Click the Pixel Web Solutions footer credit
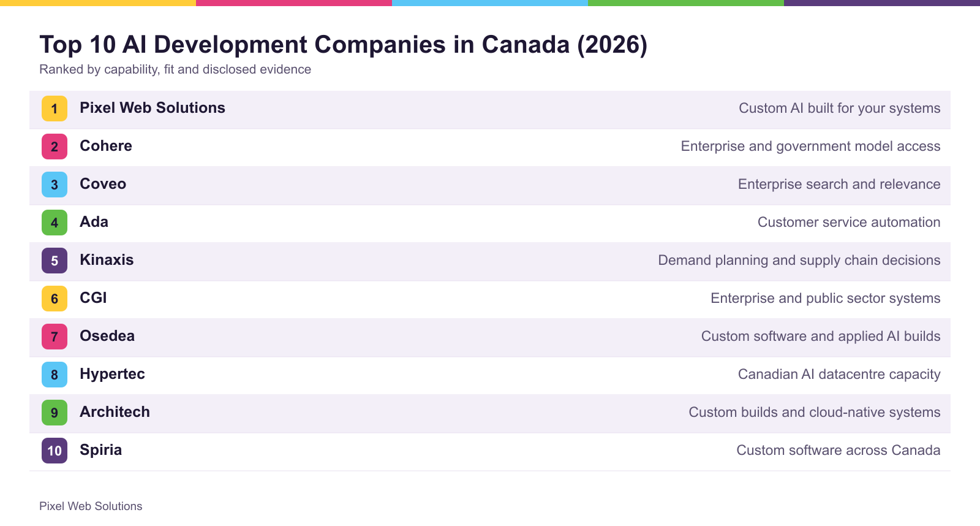 click(x=91, y=506)
